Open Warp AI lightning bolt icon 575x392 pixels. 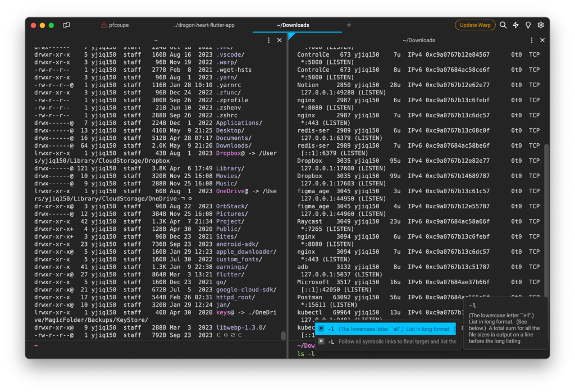515,25
